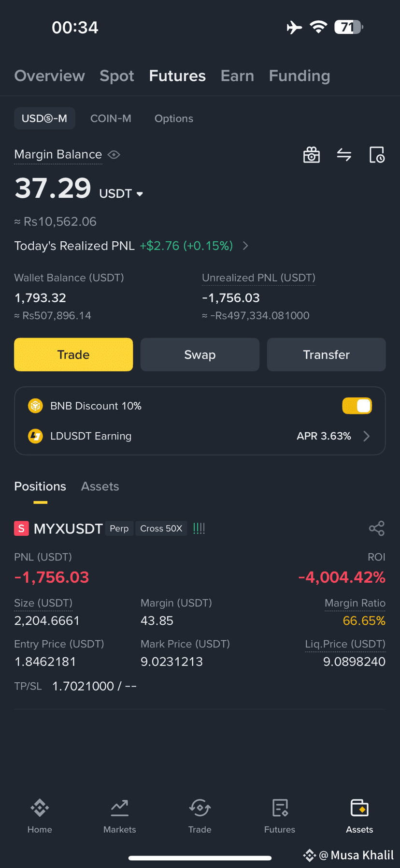The width and height of the screenshot is (400, 868).
Task: Switch to the Spot tab
Action: (x=117, y=76)
